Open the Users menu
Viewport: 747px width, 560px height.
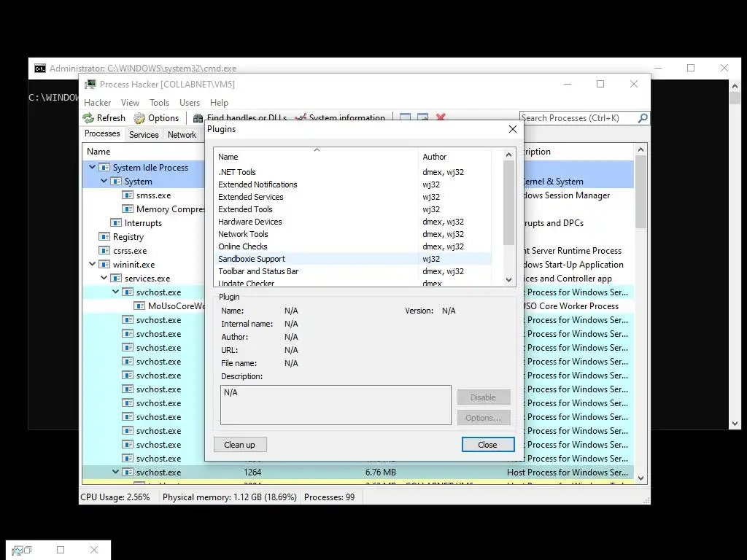(190, 103)
